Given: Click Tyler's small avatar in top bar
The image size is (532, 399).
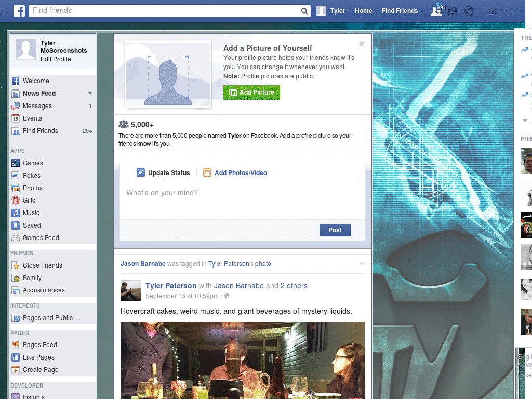Looking at the screenshot, I should click(321, 11).
